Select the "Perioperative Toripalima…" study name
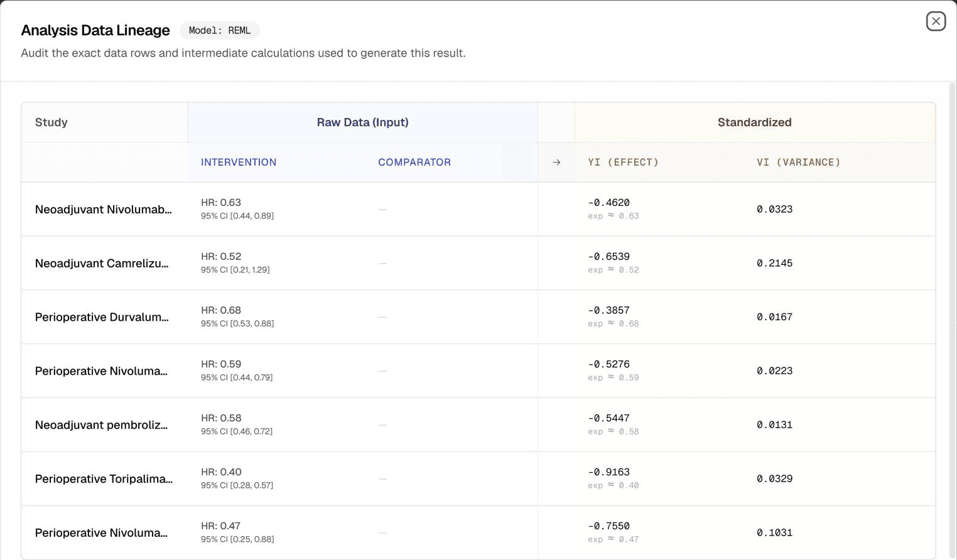 pyautogui.click(x=104, y=479)
